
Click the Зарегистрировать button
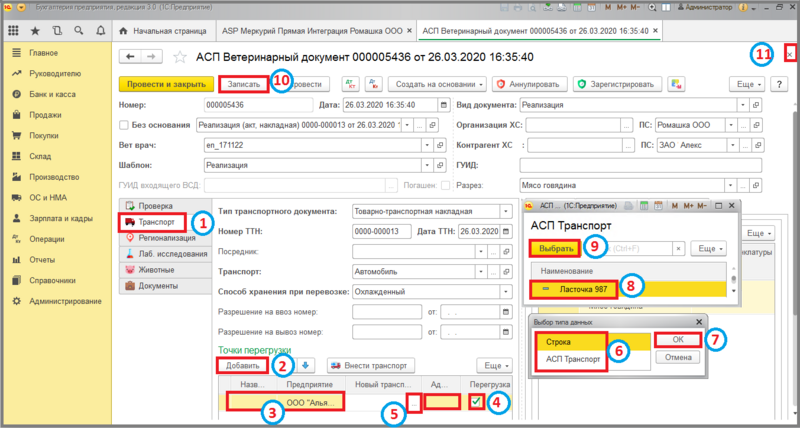coord(617,84)
